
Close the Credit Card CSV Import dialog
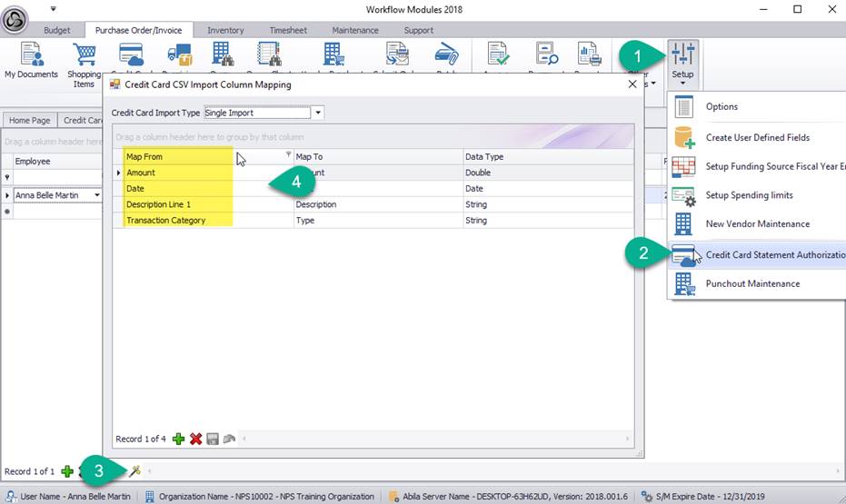[x=632, y=84]
